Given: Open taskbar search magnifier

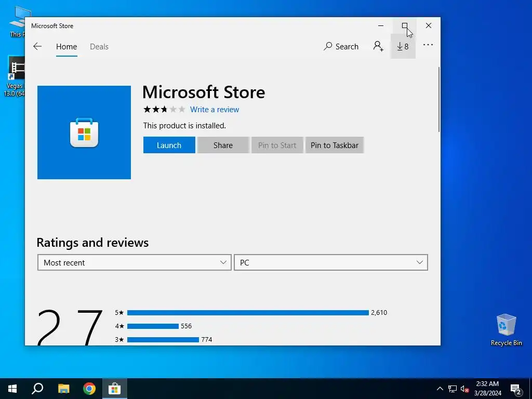Looking at the screenshot, I should coord(37,389).
